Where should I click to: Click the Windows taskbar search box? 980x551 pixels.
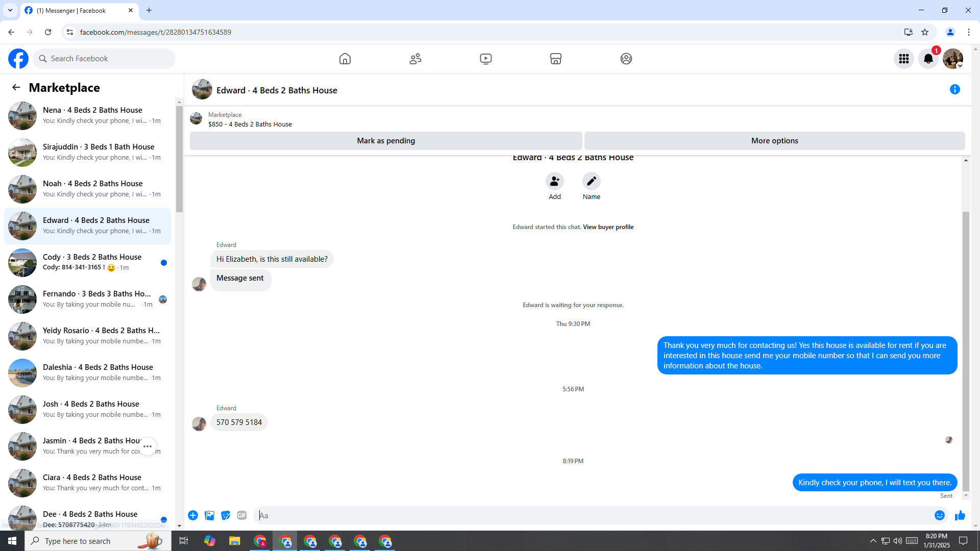(x=97, y=541)
